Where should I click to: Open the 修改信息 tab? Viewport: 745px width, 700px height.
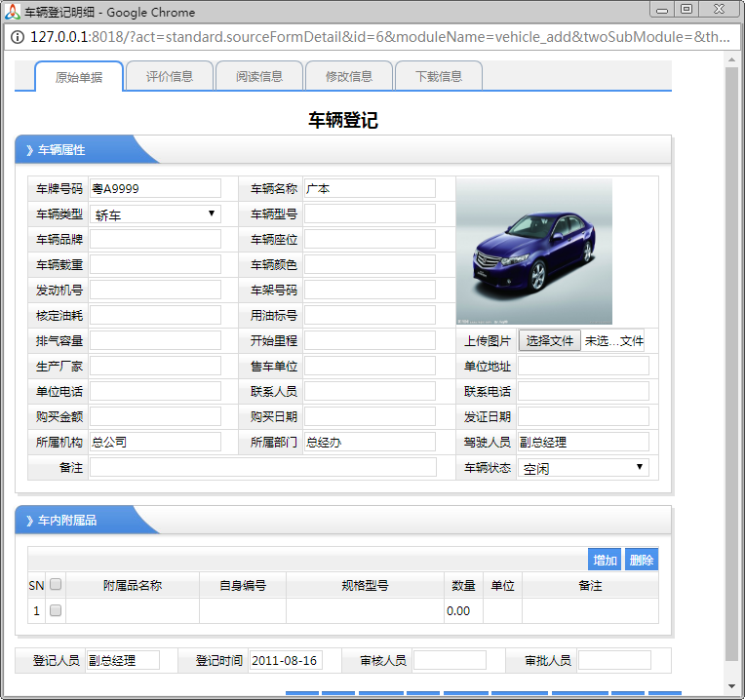pyautogui.click(x=348, y=76)
